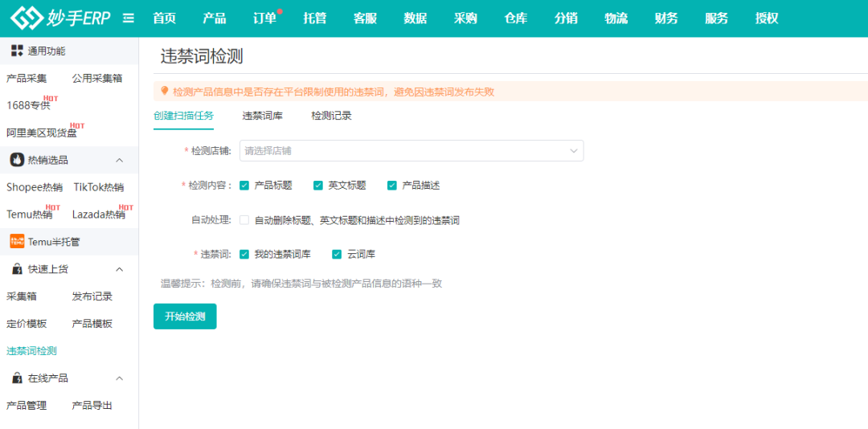Click the 违禁词检测 page title
The width and height of the screenshot is (868, 429).
tap(202, 56)
